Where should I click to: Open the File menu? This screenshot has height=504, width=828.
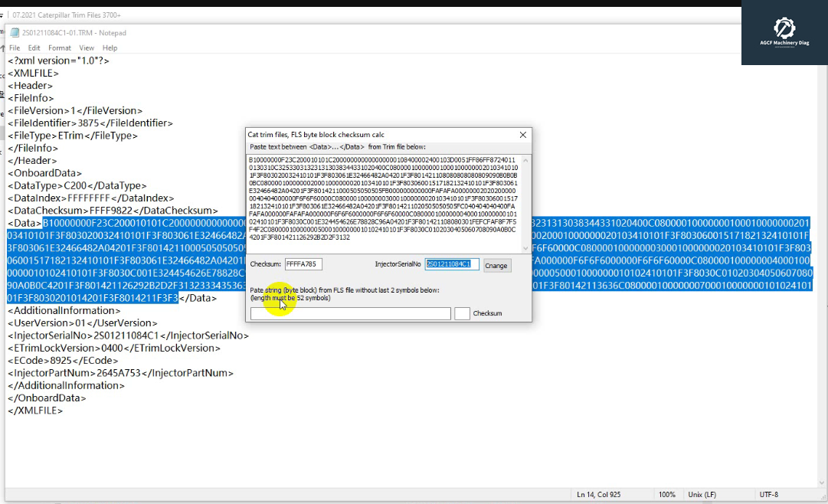point(14,47)
